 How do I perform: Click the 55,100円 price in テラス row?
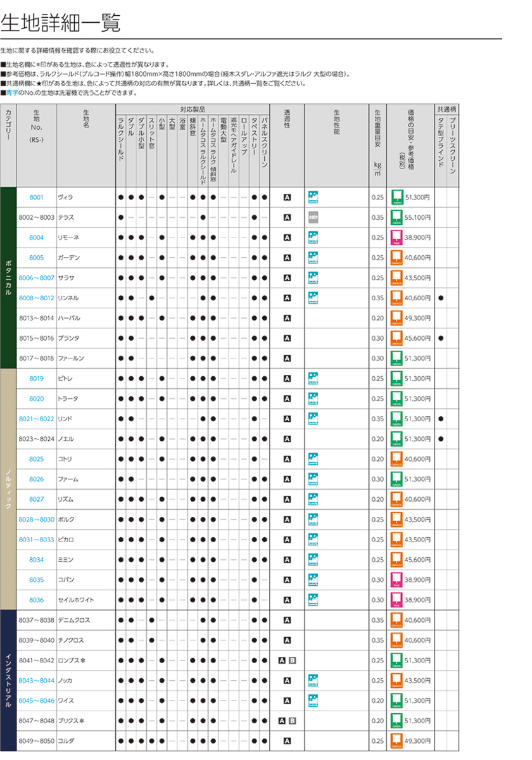(x=419, y=217)
